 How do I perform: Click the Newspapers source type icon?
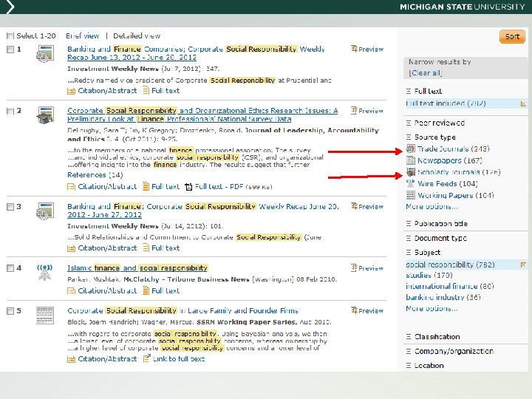tap(411, 160)
